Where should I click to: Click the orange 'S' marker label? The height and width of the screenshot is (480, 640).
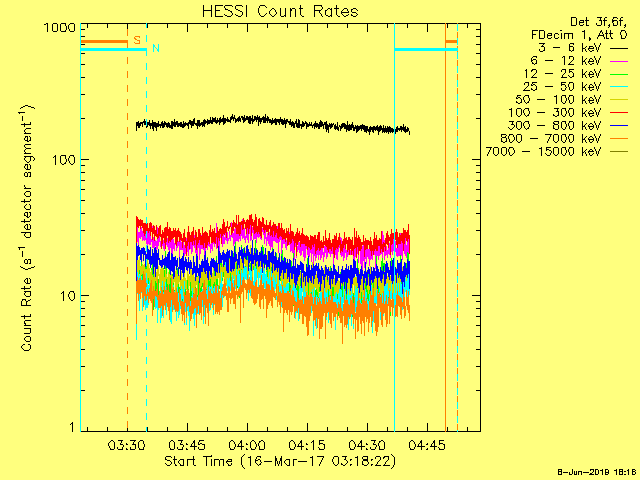point(137,40)
